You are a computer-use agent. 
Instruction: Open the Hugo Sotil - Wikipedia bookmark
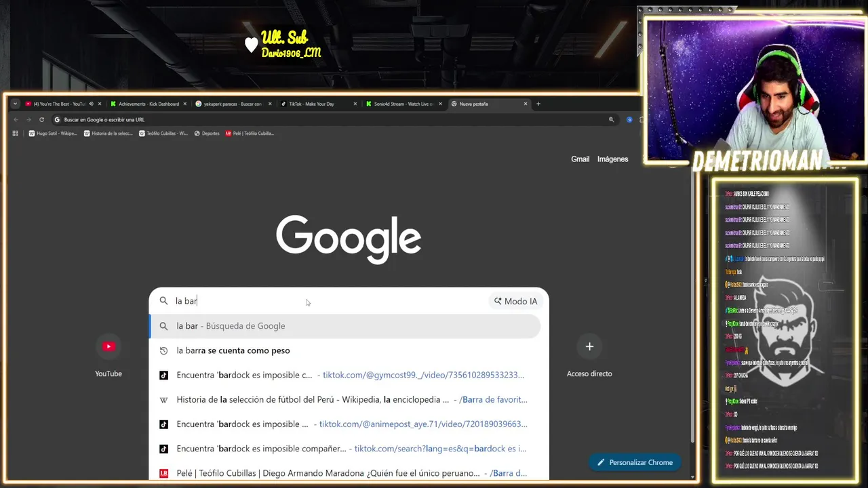[53, 133]
